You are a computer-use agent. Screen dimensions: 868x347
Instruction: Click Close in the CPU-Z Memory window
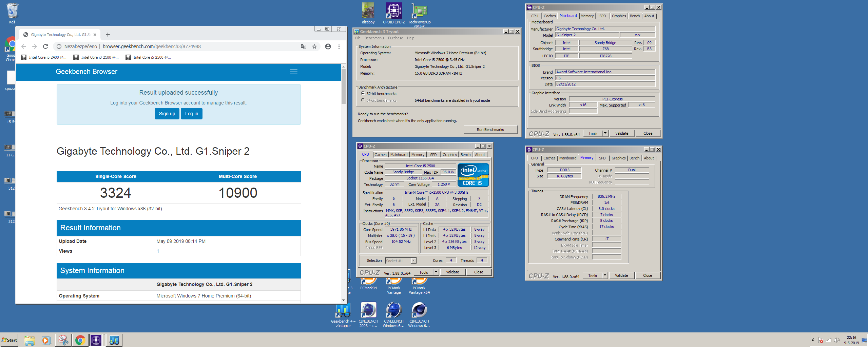[648, 275]
